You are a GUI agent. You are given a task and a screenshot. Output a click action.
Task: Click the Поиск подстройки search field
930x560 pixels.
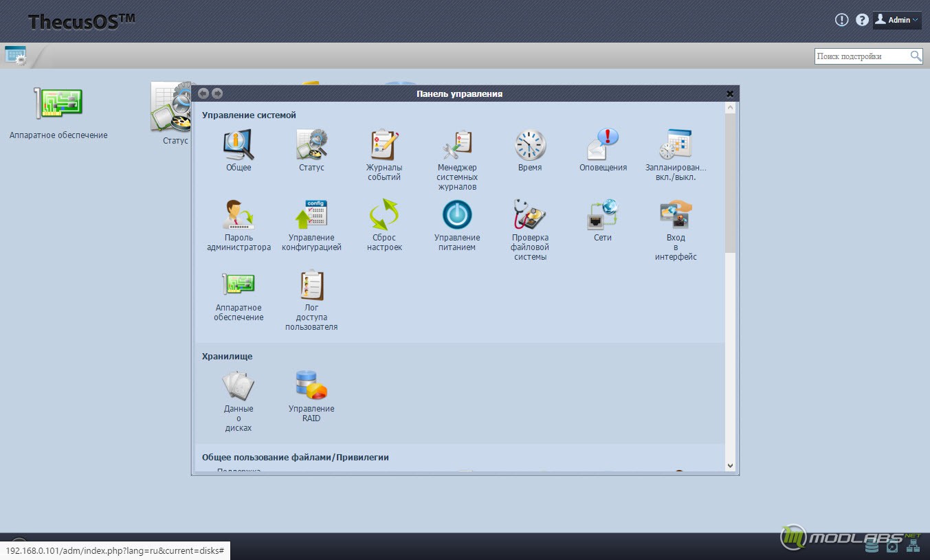(862, 56)
